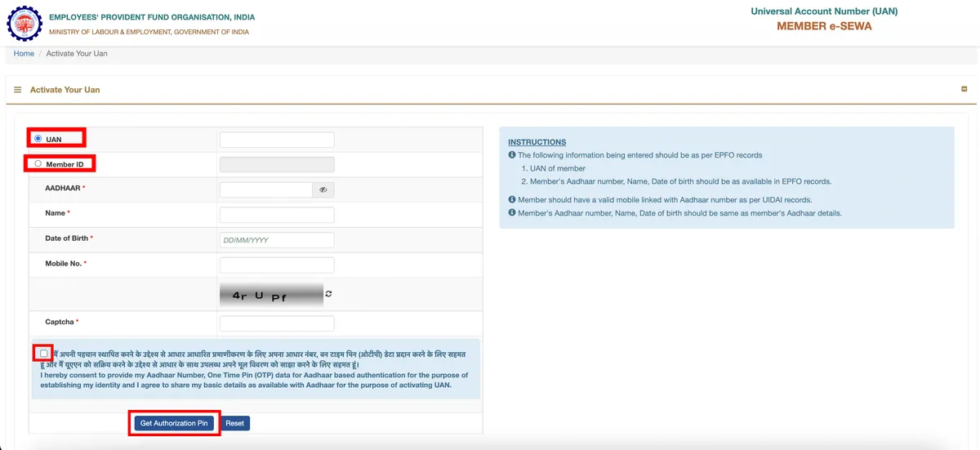Click the Get Authorization Pin button
This screenshot has height=450, width=980.
(x=175, y=423)
